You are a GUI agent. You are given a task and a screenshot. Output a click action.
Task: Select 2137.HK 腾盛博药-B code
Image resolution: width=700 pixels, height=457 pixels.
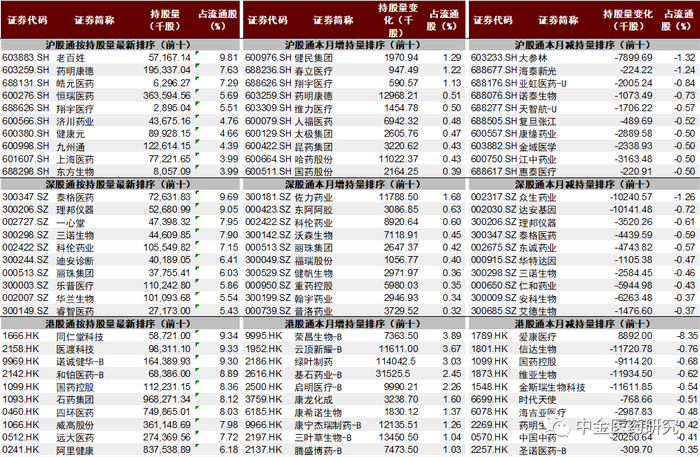pyautogui.click(x=263, y=450)
